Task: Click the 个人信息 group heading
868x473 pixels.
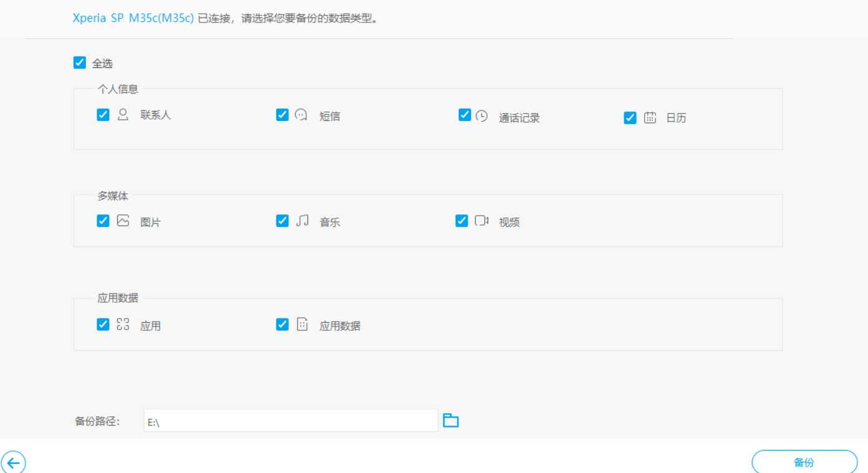Action: click(x=118, y=89)
